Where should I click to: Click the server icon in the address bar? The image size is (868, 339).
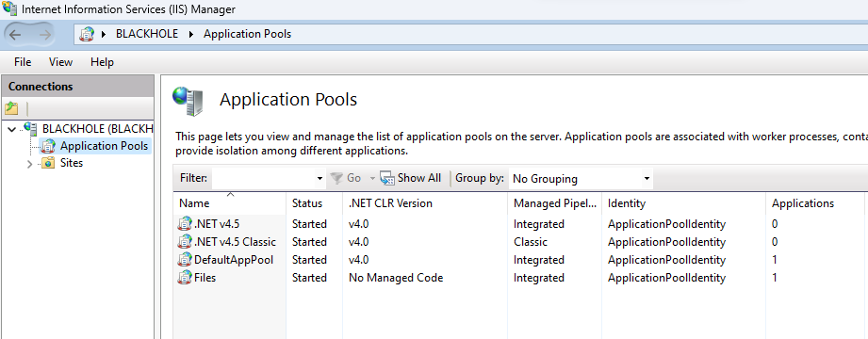(x=88, y=34)
